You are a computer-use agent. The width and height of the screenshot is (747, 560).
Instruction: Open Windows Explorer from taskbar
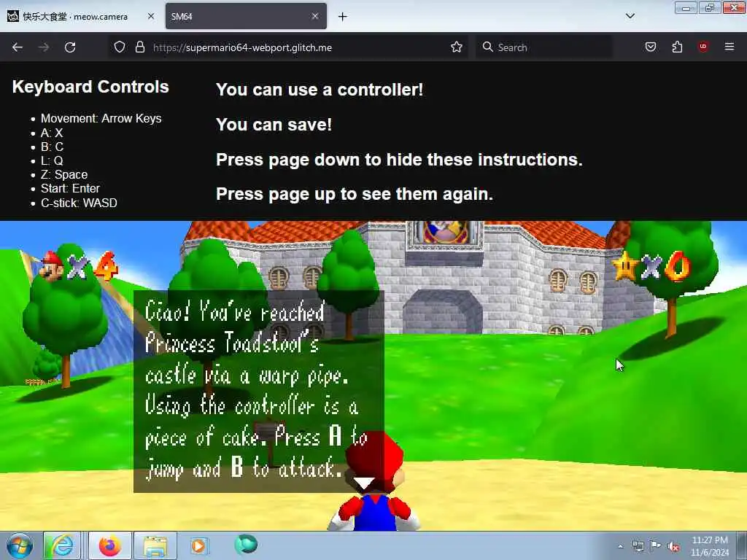[155, 545]
